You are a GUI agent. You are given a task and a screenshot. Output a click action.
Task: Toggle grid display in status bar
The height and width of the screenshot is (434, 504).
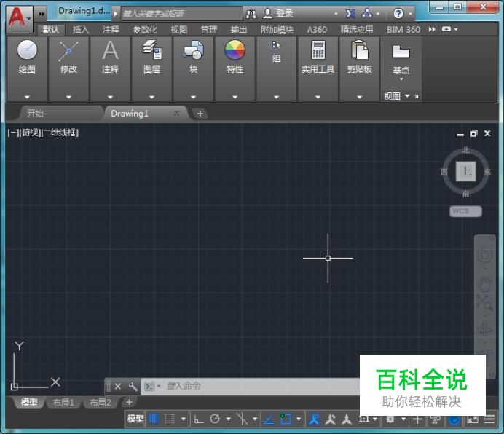tap(154, 419)
